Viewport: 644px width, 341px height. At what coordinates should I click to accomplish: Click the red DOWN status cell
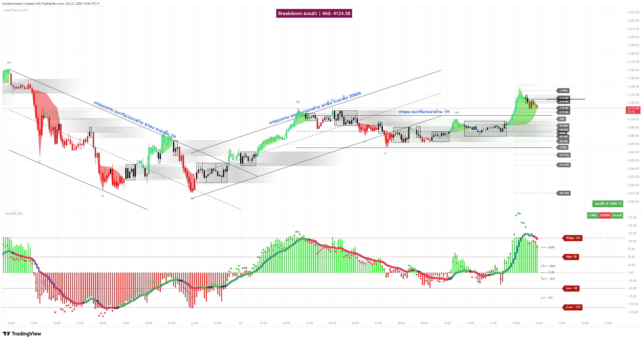(605, 215)
